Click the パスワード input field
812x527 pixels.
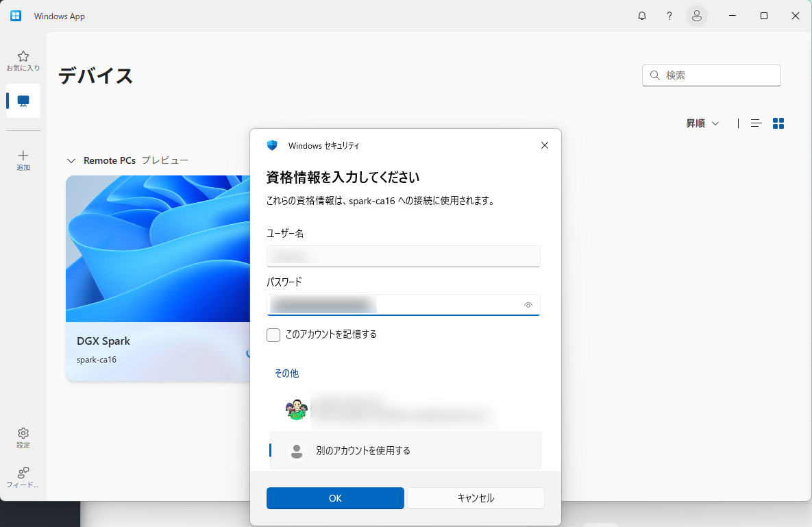click(x=404, y=305)
